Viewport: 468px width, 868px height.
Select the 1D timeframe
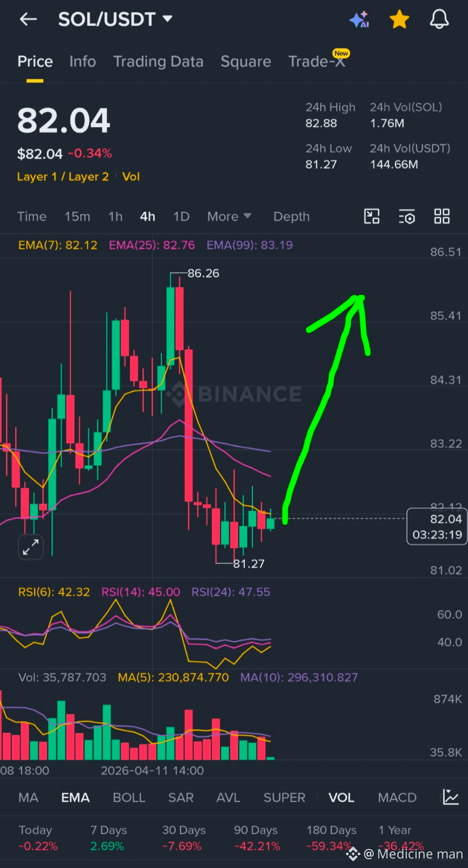[x=181, y=216]
